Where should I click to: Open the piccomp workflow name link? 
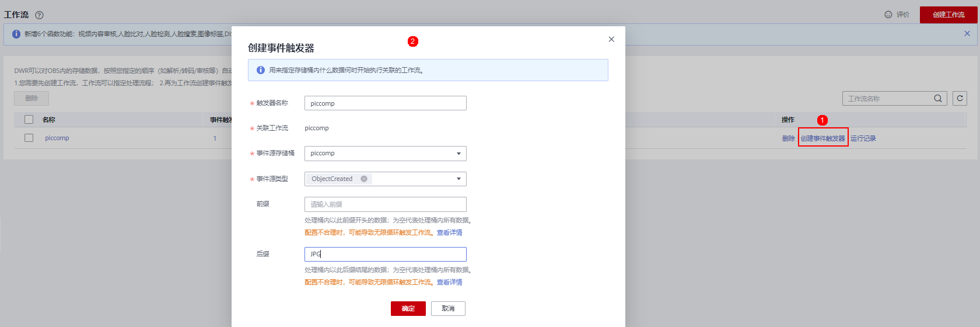click(x=57, y=138)
